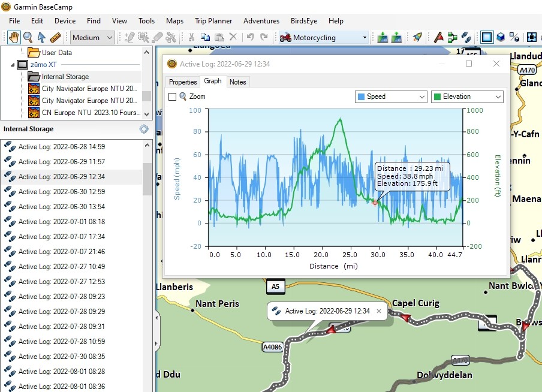Viewport: 542px width, 392px height.
Task: Open the Motorcycling activity profile dropdown
Action: [324, 37]
